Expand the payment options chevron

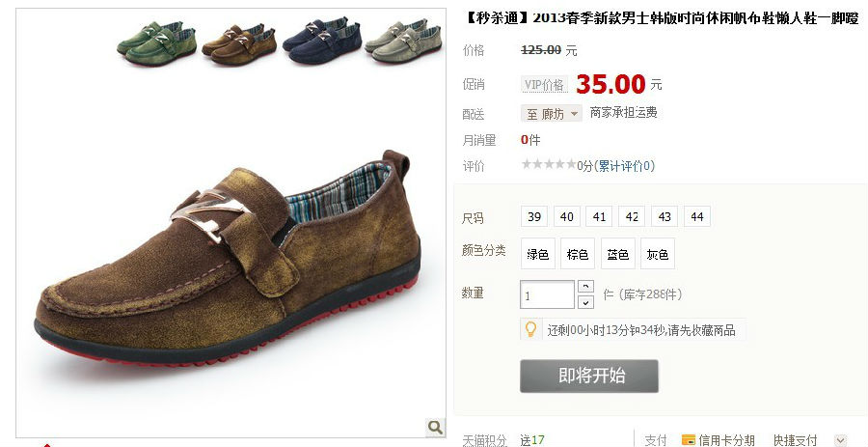pos(840,439)
